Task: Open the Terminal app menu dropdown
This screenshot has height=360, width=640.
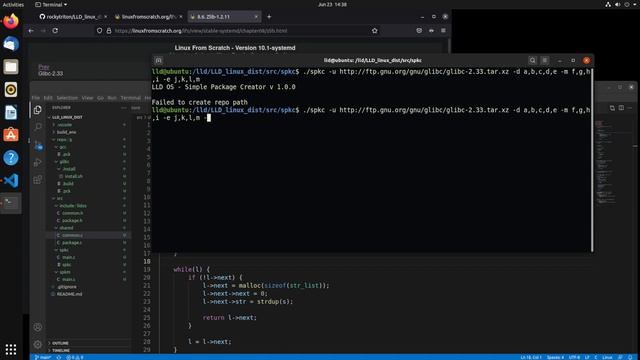Action: (51, 4)
